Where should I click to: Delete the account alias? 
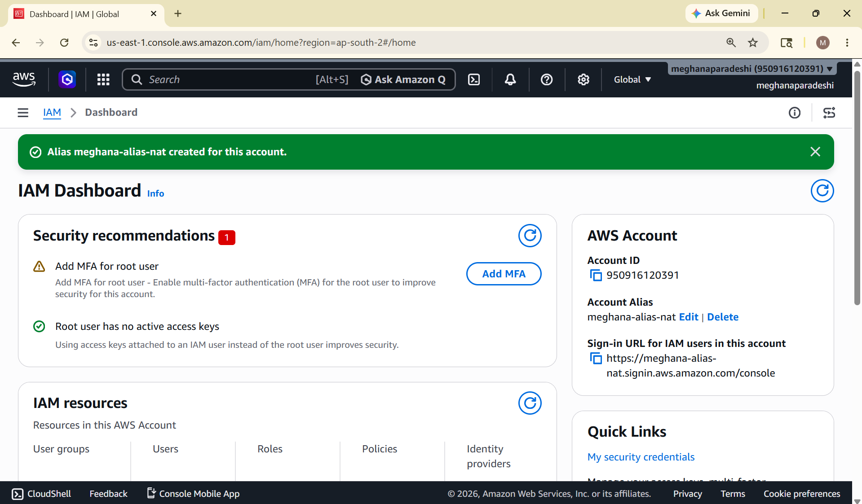pos(722,317)
